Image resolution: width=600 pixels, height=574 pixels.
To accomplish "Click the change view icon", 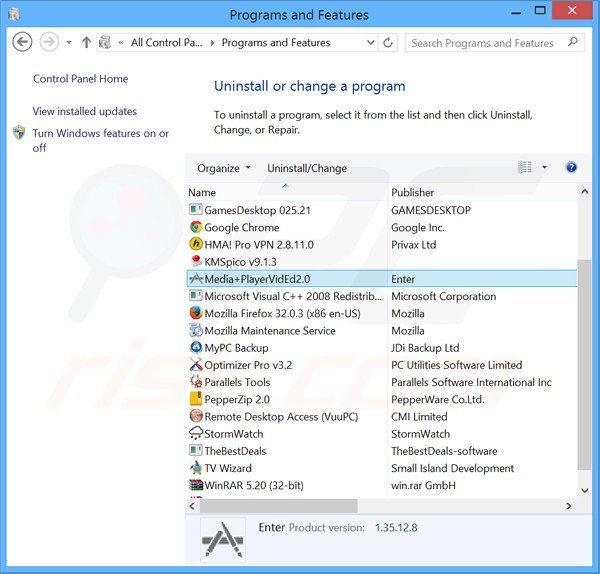I will click(x=525, y=167).
